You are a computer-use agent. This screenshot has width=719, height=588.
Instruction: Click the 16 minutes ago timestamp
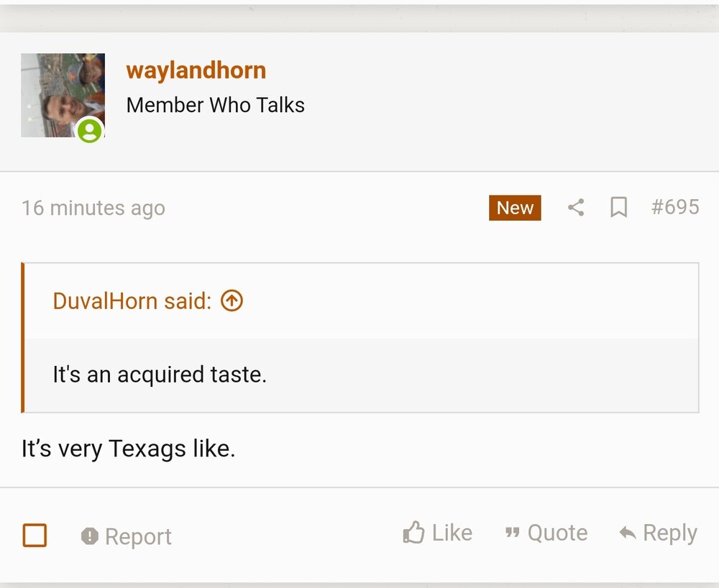tap(93, 208)
